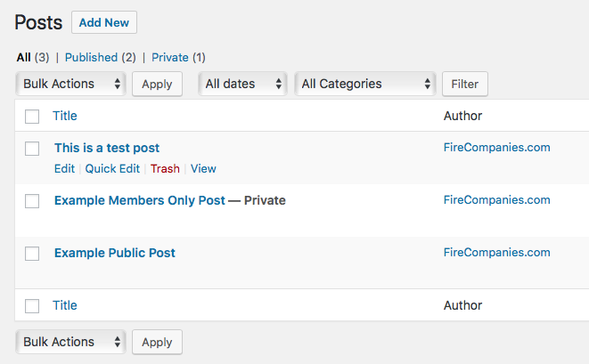Open the bottom Bulk Actions dropdown

coord(70,342)
